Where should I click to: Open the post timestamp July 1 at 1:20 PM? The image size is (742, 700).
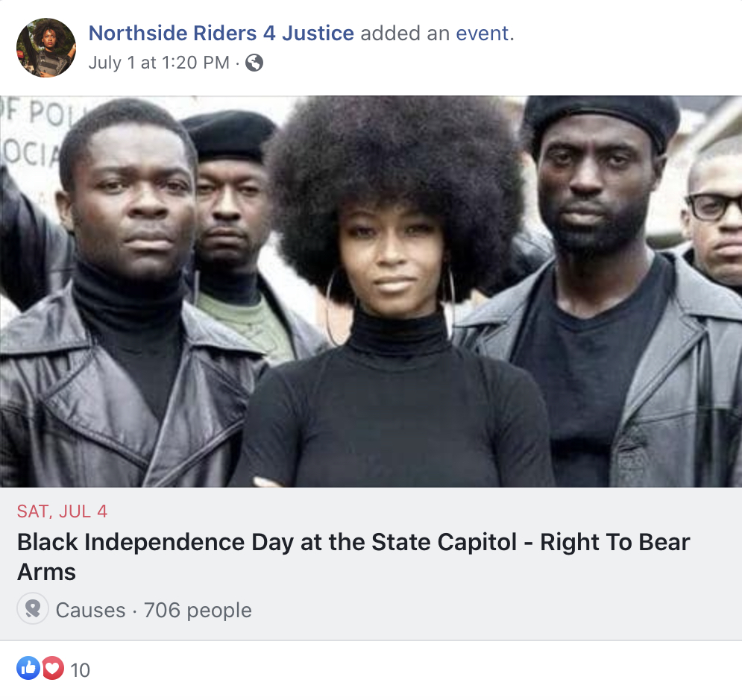(x=159, y=63)
